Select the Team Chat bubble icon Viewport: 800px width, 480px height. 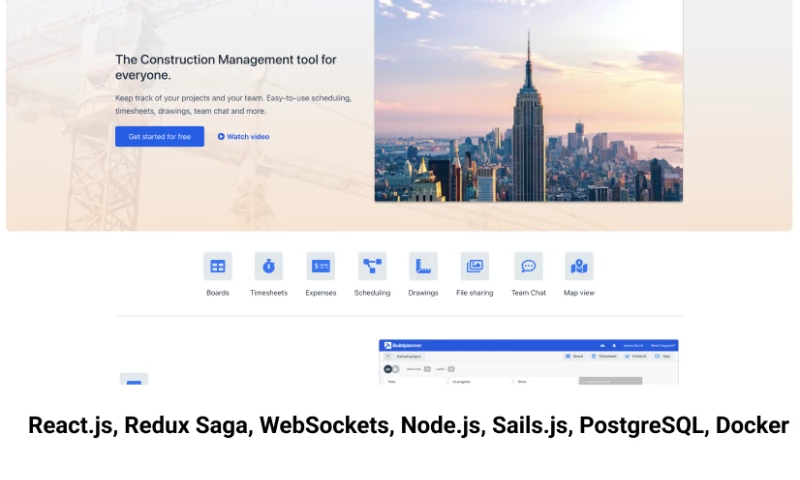(529, 266)
